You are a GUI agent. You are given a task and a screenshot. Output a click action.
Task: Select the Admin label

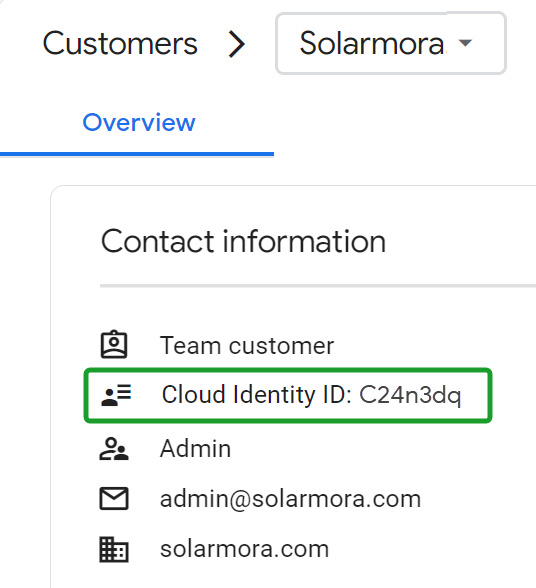[195, 448]
